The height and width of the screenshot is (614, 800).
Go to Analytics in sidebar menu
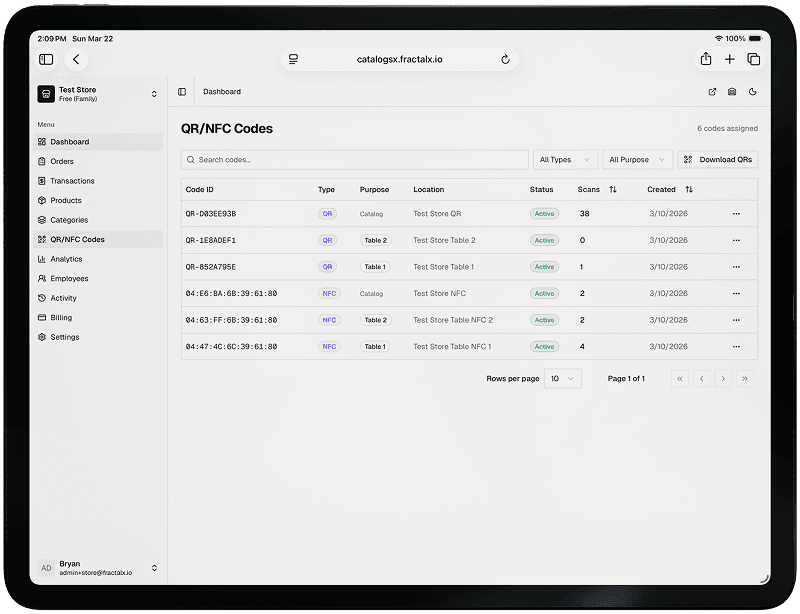click(66, 259)
